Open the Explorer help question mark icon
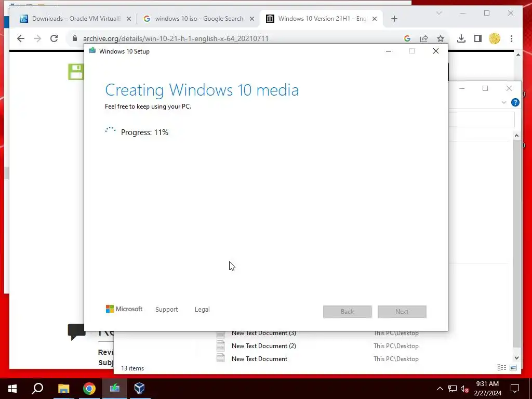This screenshot has width=532, height=399. (x=515, y=102)
